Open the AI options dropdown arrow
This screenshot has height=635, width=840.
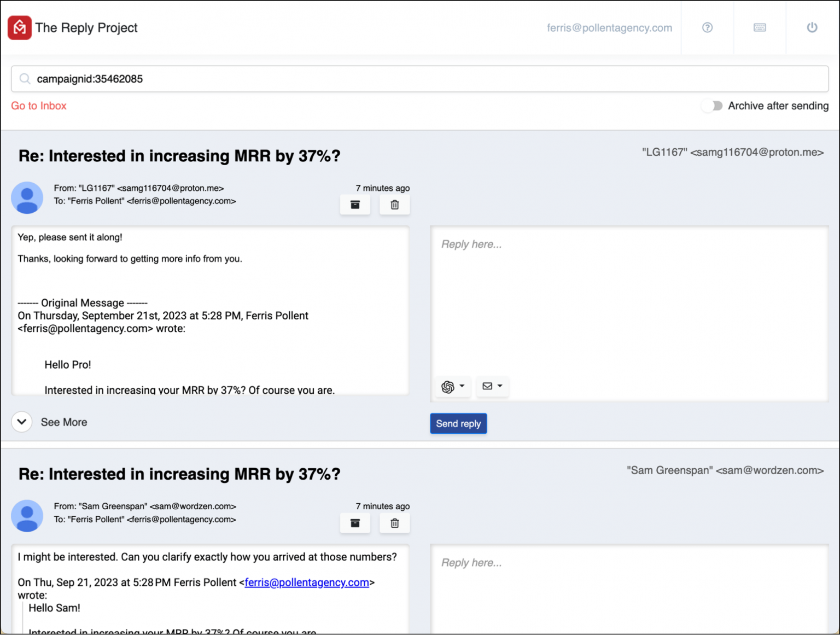pos(462,387)
